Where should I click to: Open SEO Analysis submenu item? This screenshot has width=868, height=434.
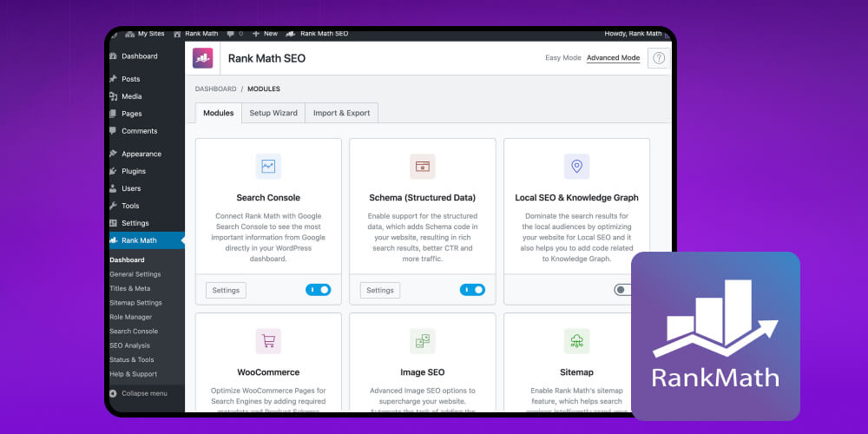point(129,345)
